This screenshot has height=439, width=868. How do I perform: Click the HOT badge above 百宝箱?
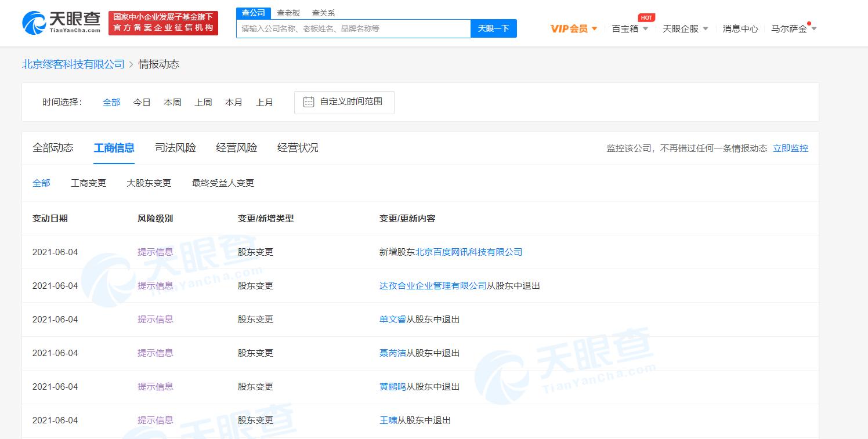[646, 17]
